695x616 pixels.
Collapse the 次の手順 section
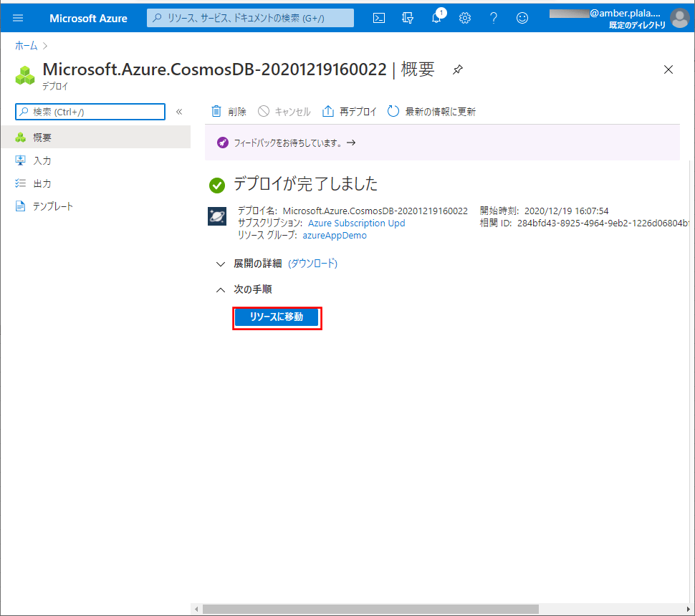pyautogui.click(x=220, y=290)
